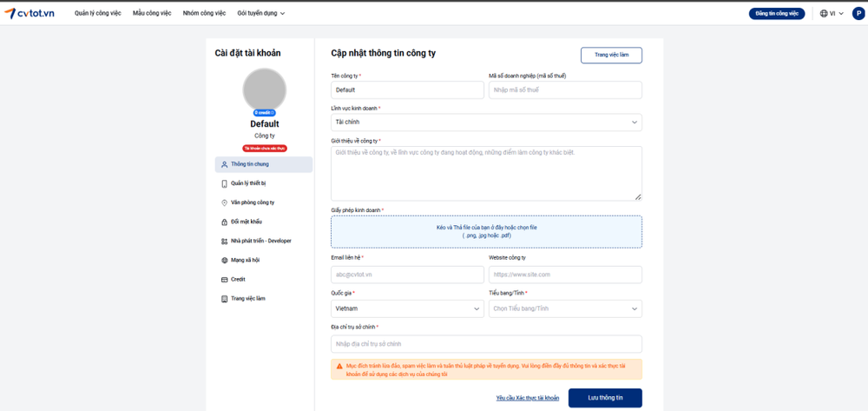The image size is (868, 411).
Task: Click the Văn phòng công ty location icon
Action: pyautogui.click(x=224, y=202)
